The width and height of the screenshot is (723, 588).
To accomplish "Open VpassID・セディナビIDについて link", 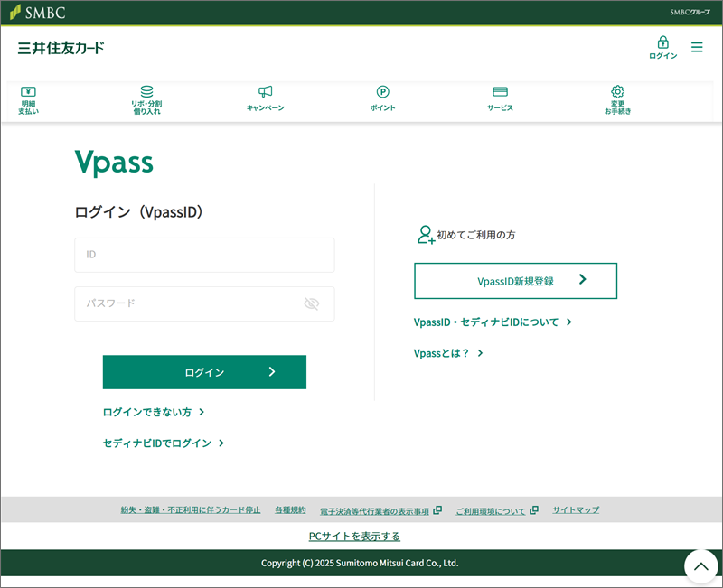I will (493, 322).
